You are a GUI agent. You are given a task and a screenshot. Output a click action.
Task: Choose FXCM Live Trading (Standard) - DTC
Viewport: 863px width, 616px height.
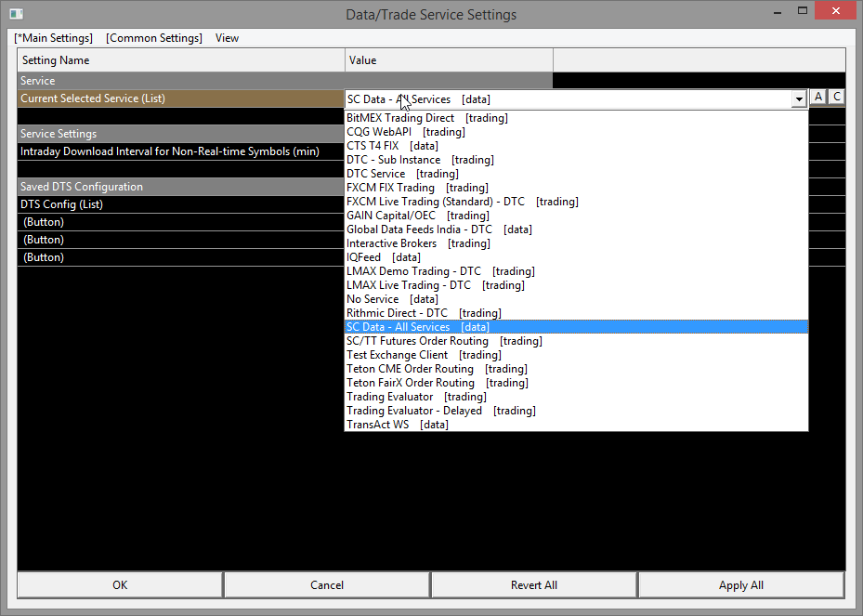coord(576,202)
